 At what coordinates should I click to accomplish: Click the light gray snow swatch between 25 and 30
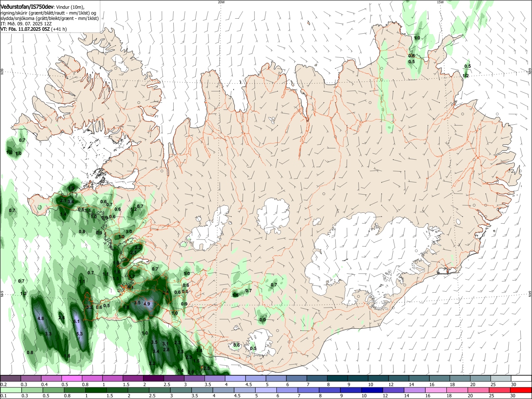pos(501,378)
